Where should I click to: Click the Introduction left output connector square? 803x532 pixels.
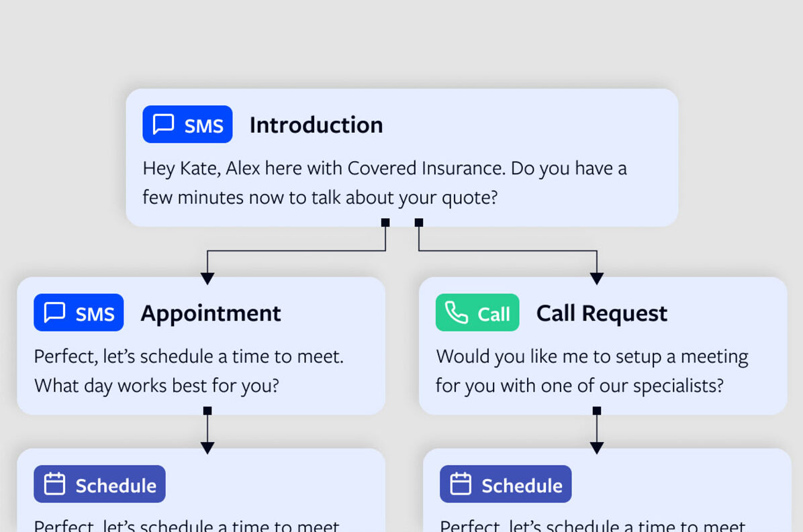[385, 222]
